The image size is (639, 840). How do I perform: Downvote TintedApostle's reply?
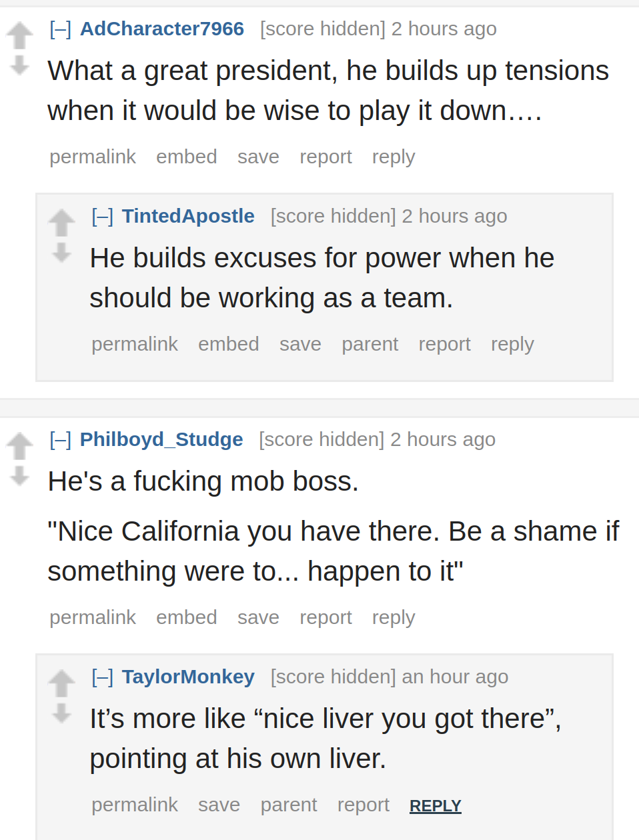coord(62,253)
